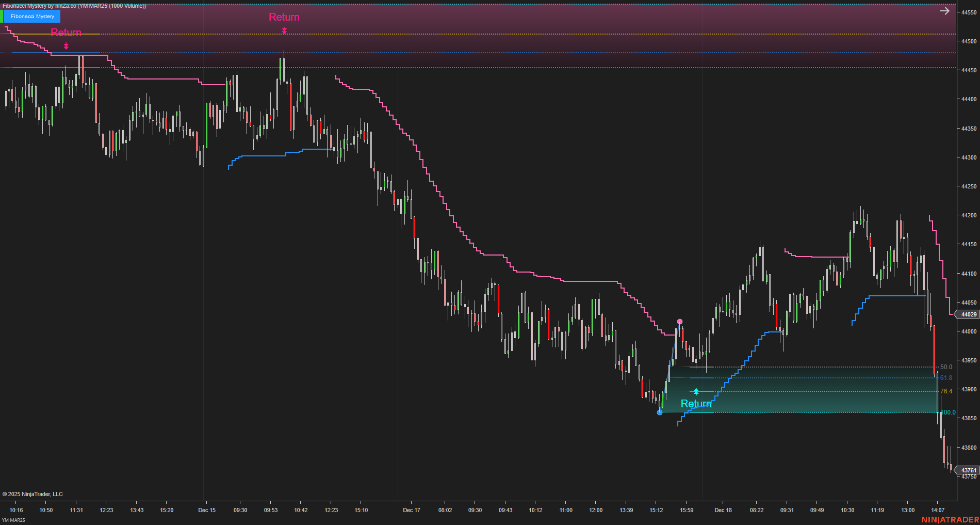Click the right-arrow chart navigation icon
This screenshot has height=525, width=980.
[x=944, y=10]
